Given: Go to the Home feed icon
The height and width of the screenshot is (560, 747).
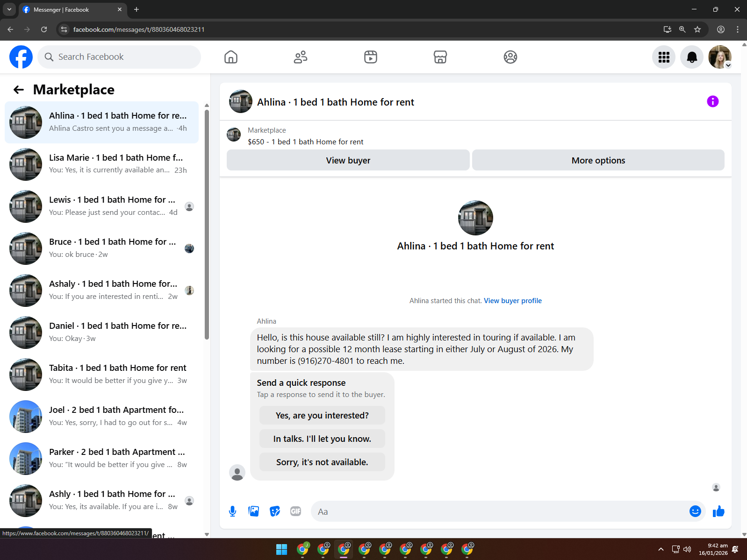Looking at the screenshot, I should [x=231, y=57].
